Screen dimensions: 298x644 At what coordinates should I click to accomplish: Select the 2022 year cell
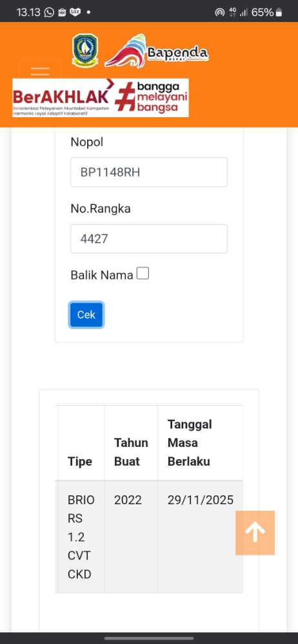(x=128, y=500)
